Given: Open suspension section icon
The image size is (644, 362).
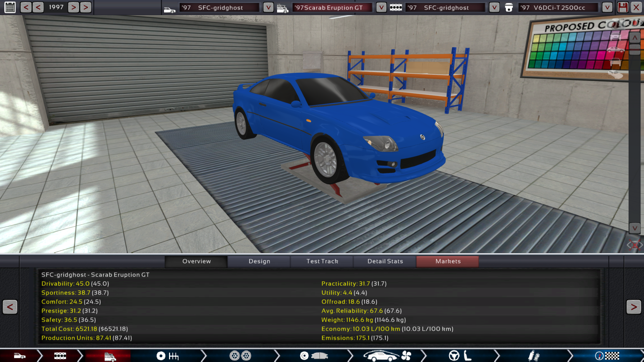Looking at the screenshot, I should coord(533,356).
